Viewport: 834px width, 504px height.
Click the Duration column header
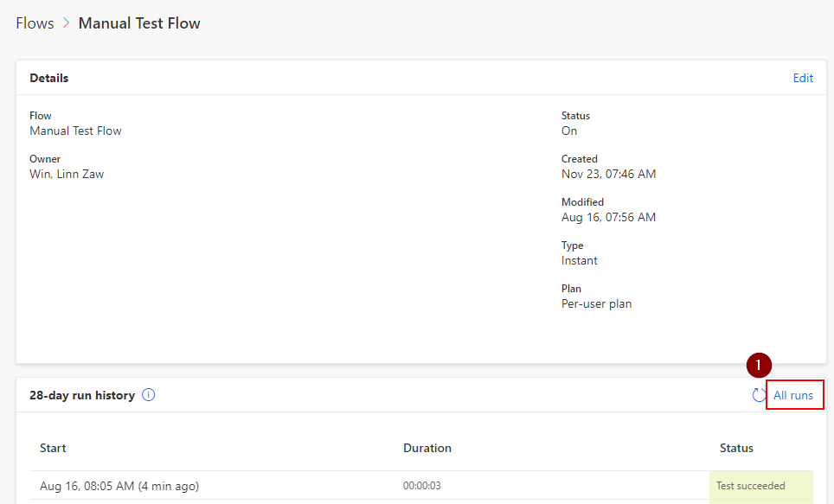pos(427,448)
